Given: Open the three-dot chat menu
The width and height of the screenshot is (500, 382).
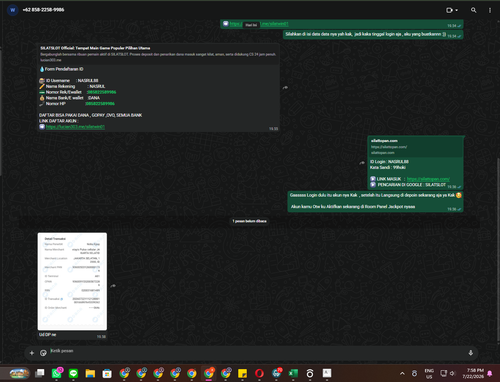Looking at the screenshot, I should [x=490, y=10].
